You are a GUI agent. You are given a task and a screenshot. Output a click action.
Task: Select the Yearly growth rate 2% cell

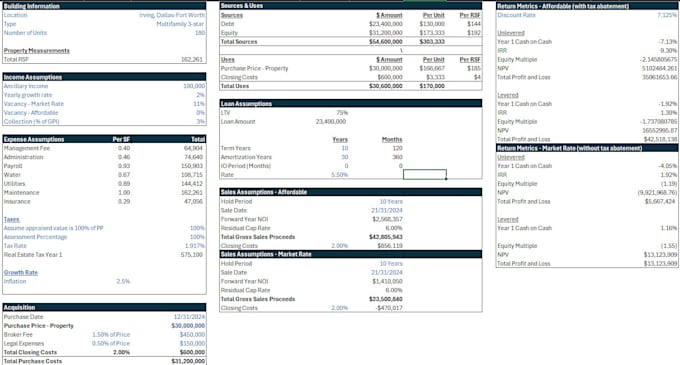[200, 95]
